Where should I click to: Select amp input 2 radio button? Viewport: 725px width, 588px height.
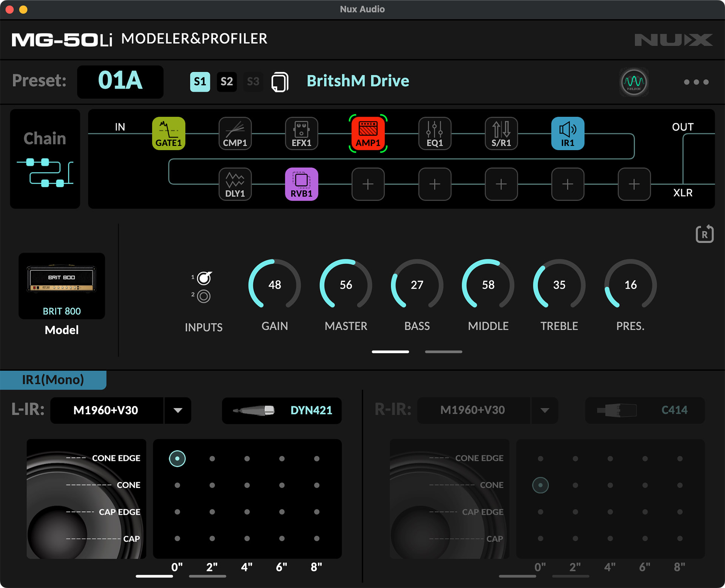coord(204,296)
